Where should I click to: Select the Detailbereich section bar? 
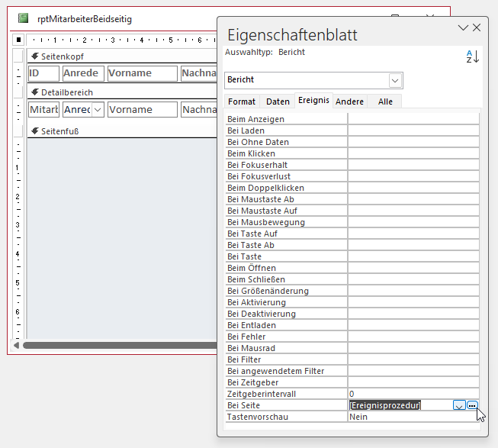[122, 92]
